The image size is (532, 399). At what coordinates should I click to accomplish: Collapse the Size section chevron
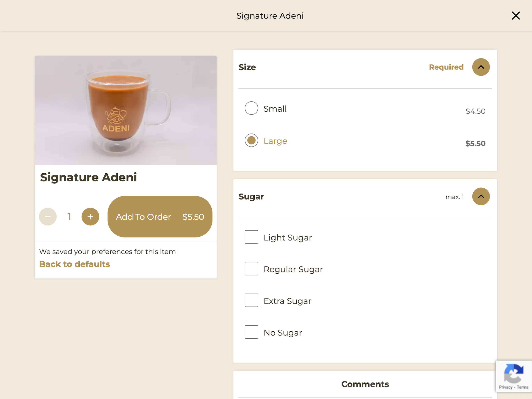pos(481,67)
